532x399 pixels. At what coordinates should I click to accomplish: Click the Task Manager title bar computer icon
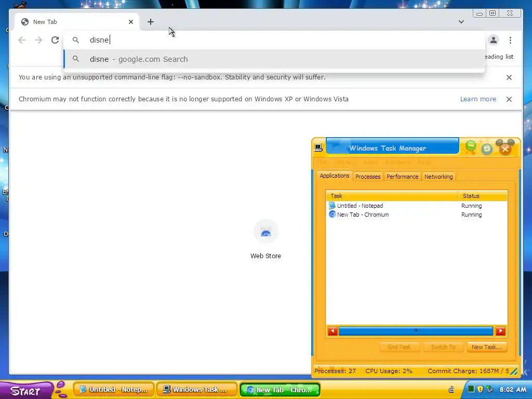(x=318, y=147)
